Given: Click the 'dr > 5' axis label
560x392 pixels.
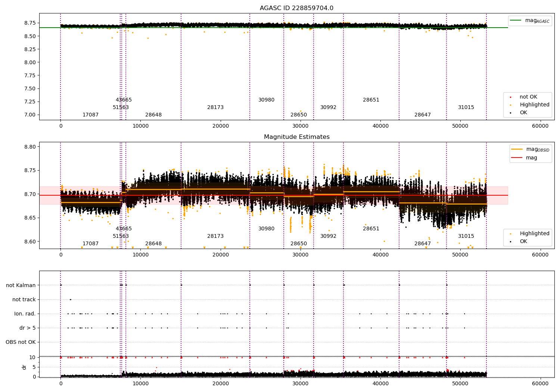Looking at the screenshot, I should pos(28,328).
